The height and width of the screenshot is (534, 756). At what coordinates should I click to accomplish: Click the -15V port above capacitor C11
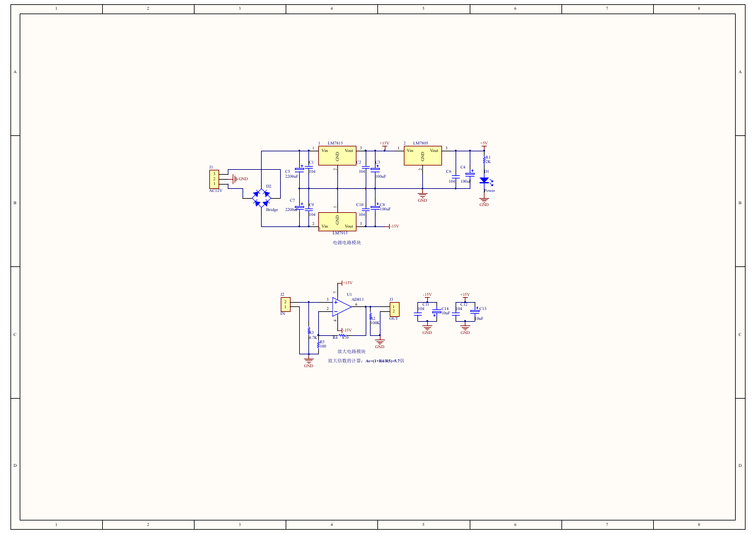point(427,296)
